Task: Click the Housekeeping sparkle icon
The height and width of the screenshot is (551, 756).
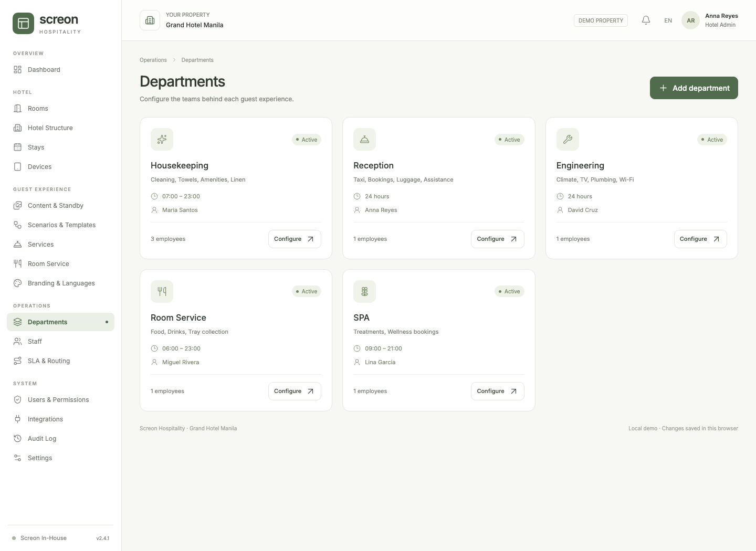Action: (x=162, y=139)
